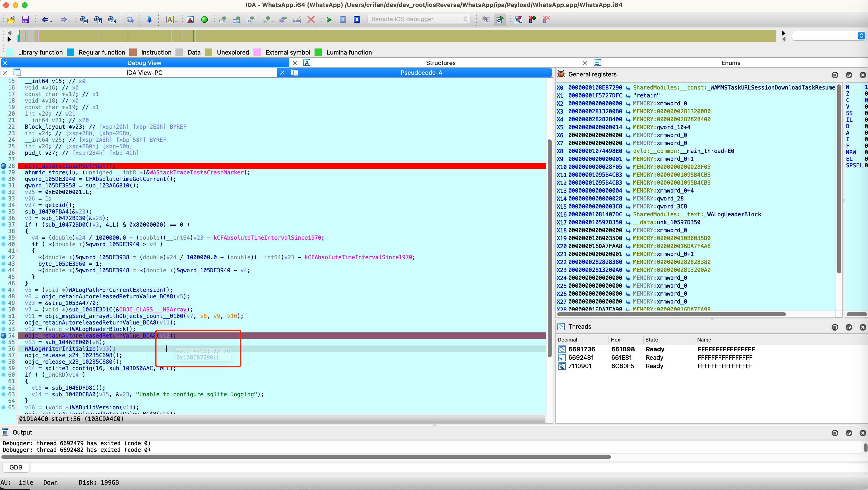Click the X1 register value 00000001F5727DFC
868x490 pixels.
point(595,96)
